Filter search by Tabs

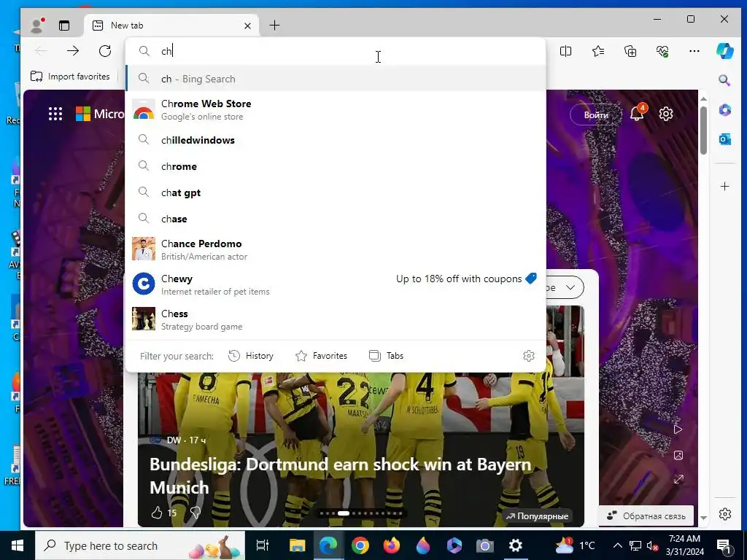387,356
